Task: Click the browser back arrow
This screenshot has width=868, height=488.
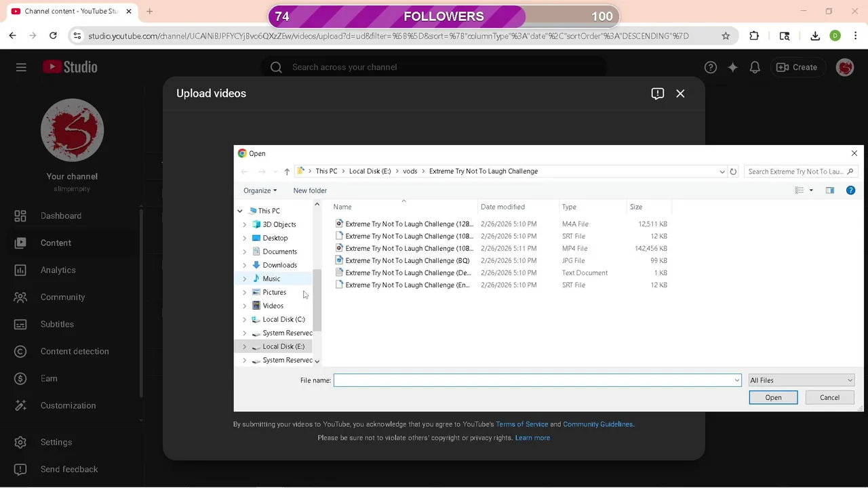Action: coord(12,36)
